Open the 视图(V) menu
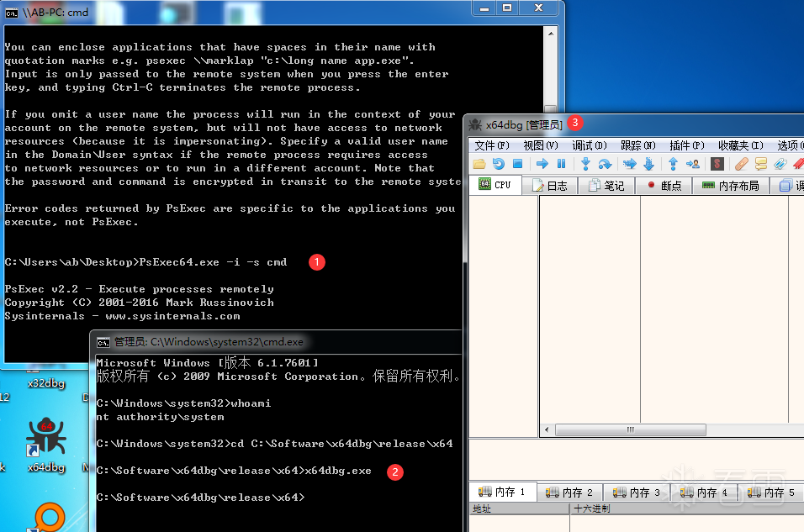Image resolution: width=804 pixels, height=532 pixels. tap(541, 145)
